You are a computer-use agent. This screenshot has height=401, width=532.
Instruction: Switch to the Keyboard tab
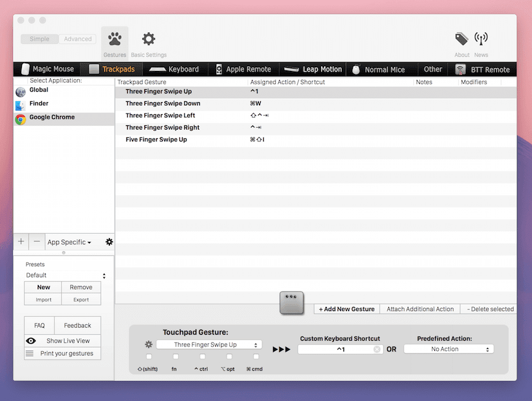click(x=174, y=69)
